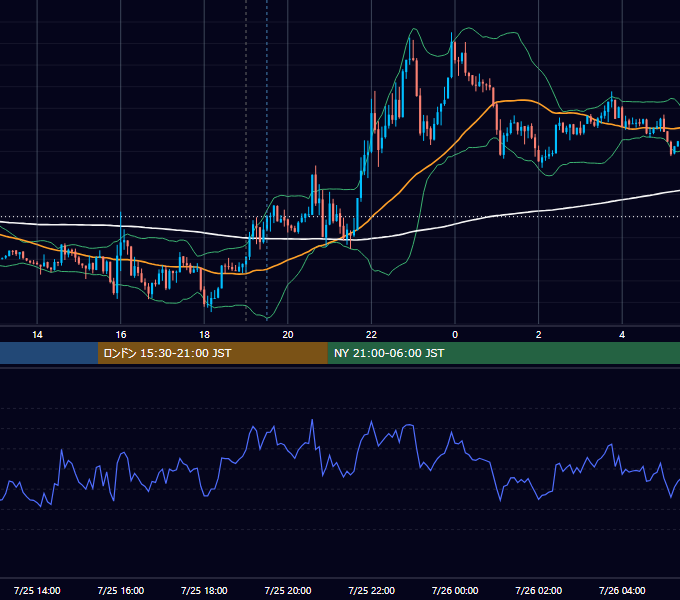This screenshot has height=600, width=680.
Task: Click hour label 14 on the chart axis
Action: click(x=37, y=335)
